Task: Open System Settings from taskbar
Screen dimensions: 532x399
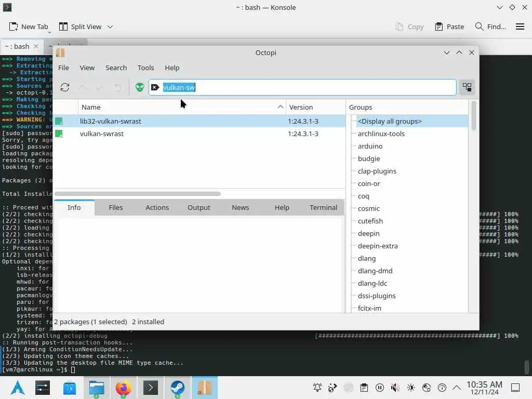Action: [43, 388]
